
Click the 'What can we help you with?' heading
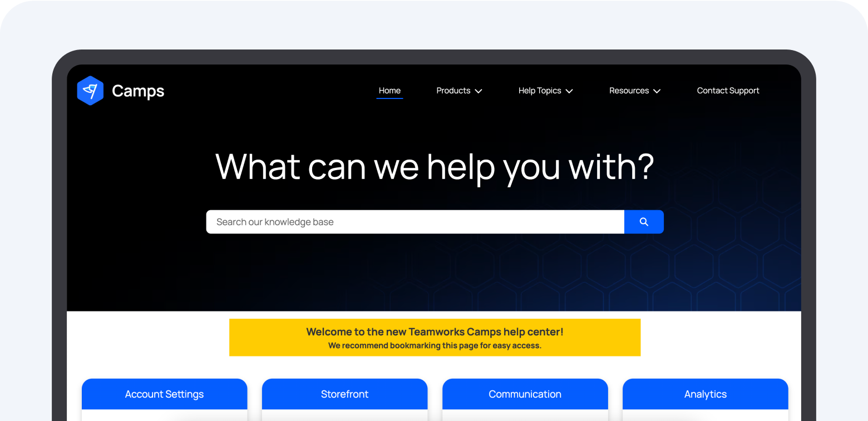click(435, 166)
